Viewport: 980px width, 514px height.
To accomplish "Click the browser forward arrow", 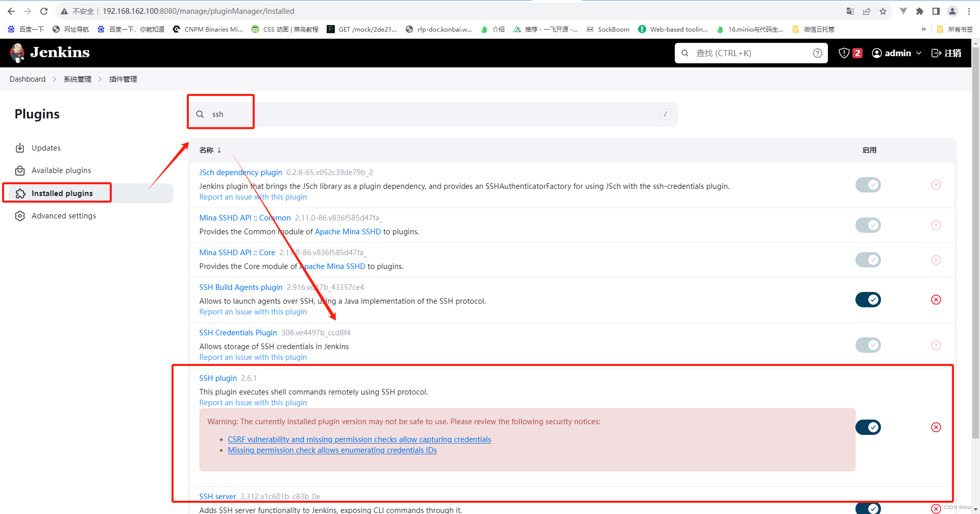I will tap(28, 11).
